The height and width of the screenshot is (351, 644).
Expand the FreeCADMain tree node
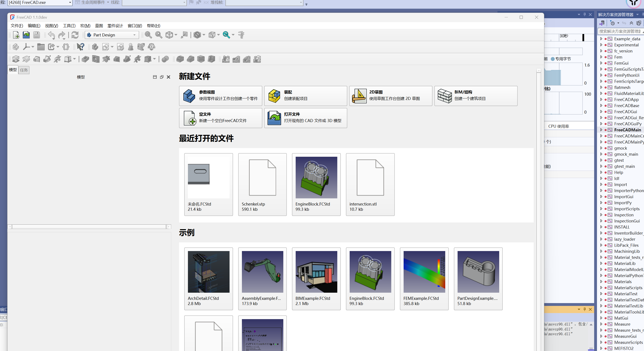pos(601,130)
